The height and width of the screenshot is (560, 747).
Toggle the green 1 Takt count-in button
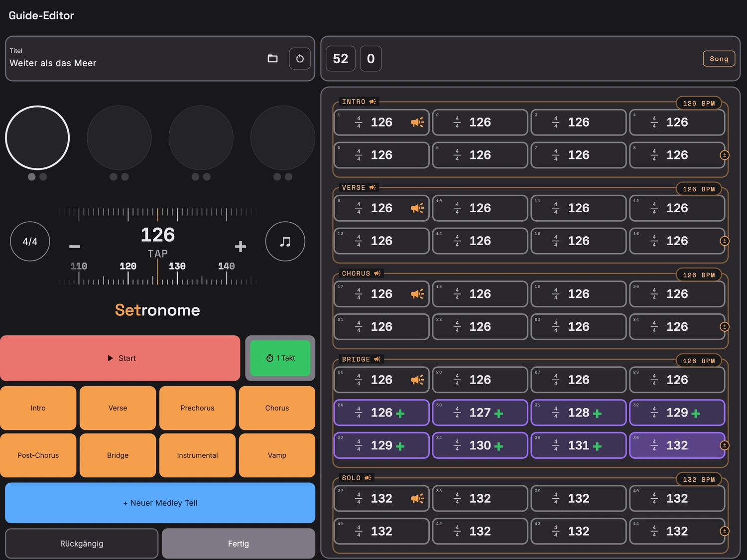(x=280, y=358)
